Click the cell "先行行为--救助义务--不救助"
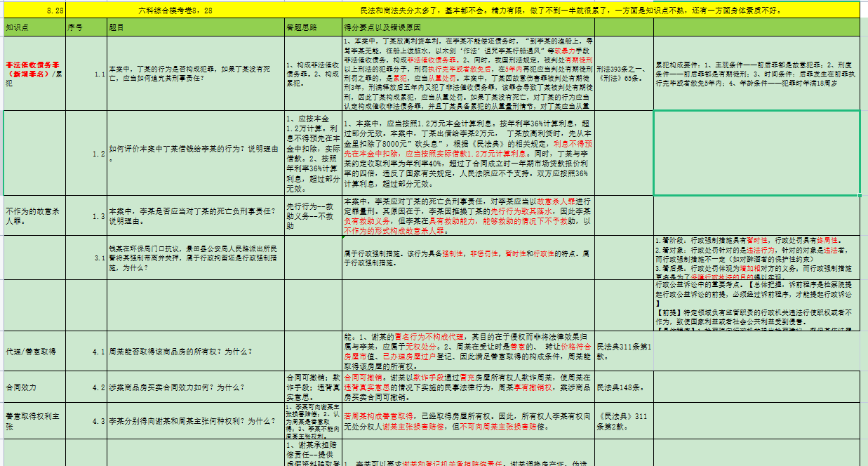868x466 pixels. [x=313, y=215]
